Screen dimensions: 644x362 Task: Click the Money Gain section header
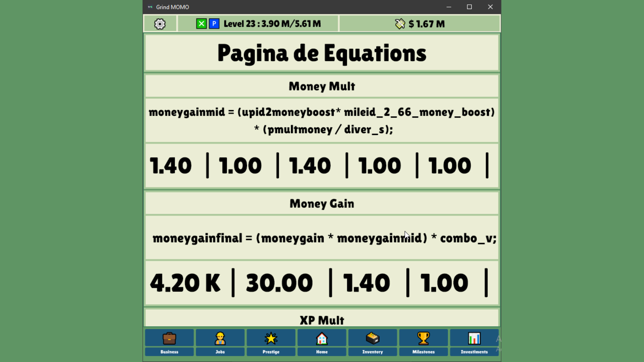(x=322, y=204)
